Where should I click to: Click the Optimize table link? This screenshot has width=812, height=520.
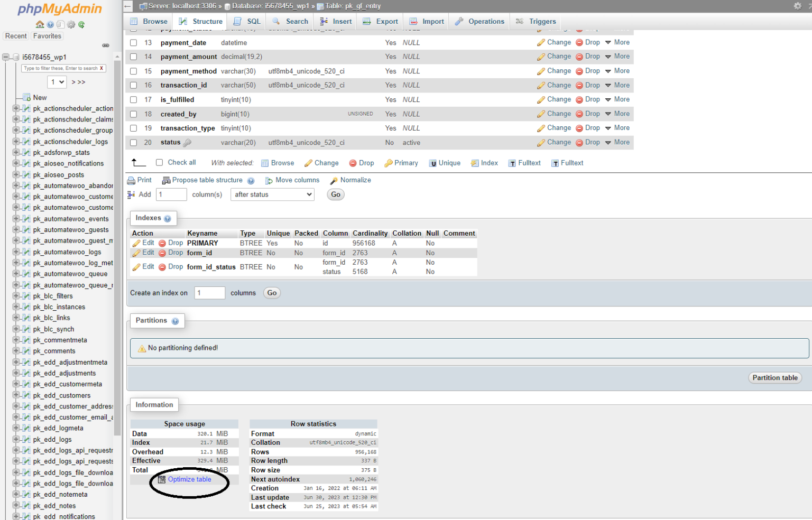(x=189, y=479)
